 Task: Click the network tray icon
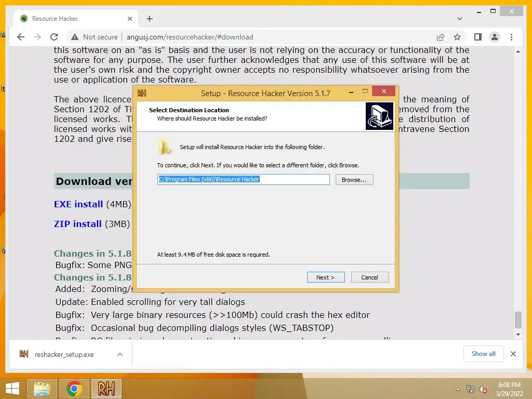pyautogui.click(x=471, y=389)
